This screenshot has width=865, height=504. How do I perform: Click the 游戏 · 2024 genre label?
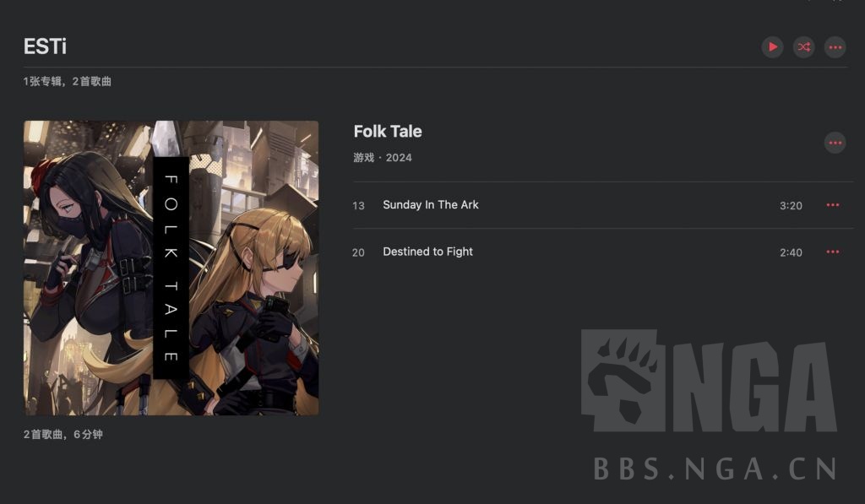tap(383, 158)
